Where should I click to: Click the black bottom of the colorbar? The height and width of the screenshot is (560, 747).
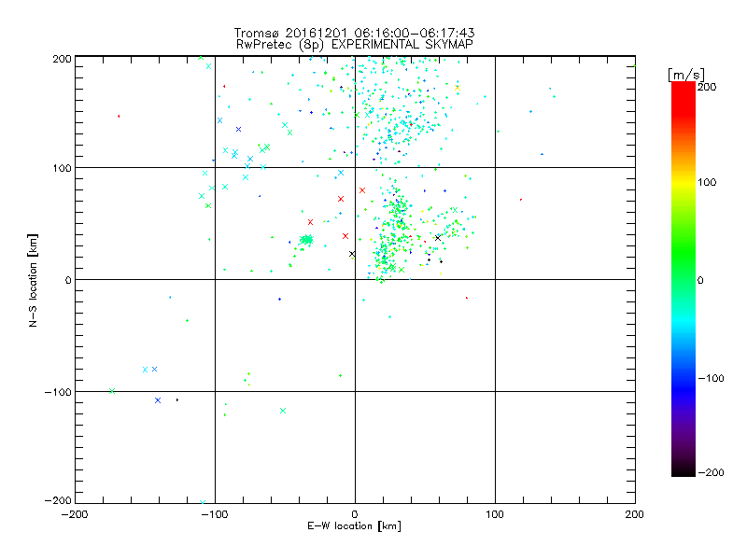(x=684, y=471)
